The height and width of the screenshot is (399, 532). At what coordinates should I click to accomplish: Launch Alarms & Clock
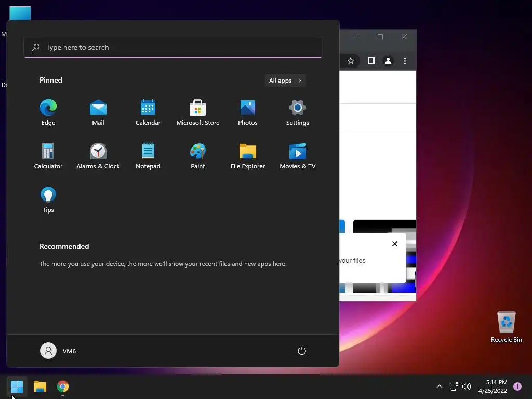tap(98, 156)
